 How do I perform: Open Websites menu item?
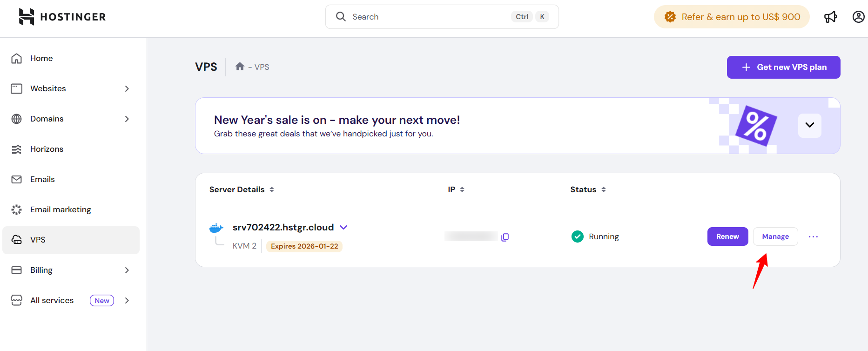71,88
